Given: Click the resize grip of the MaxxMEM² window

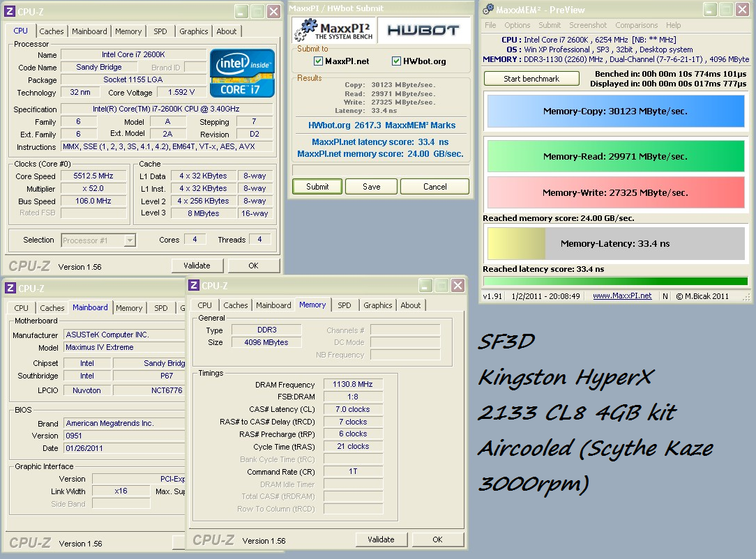Looking at the screenshot, I should (747, 297).
